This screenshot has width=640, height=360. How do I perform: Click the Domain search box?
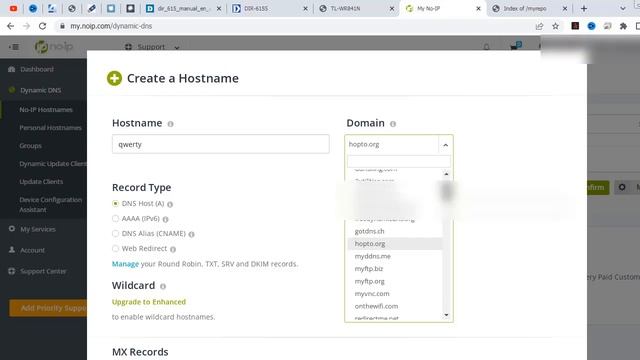pyautogui.click(x=399, y=161)
